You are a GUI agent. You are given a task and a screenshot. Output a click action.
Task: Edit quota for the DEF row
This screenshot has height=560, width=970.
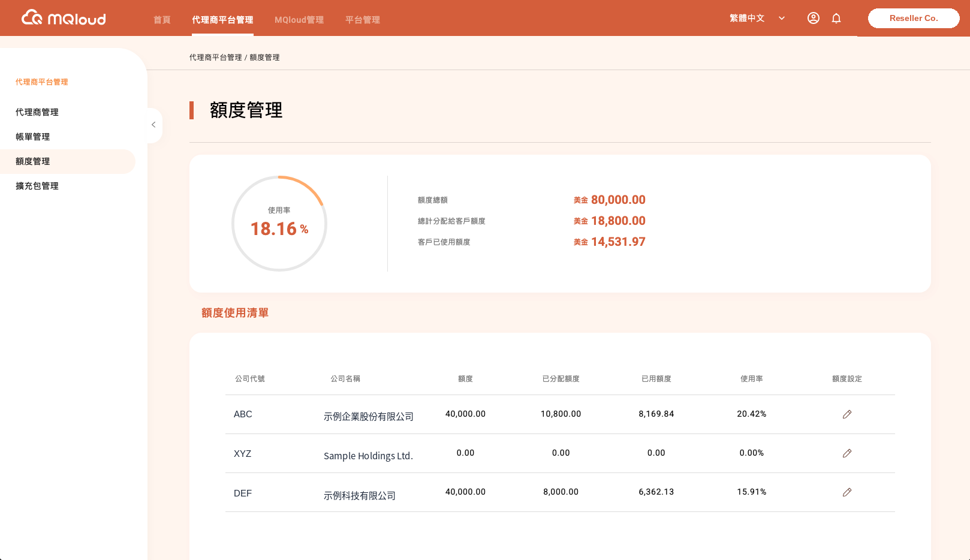[x=847, y=492]
